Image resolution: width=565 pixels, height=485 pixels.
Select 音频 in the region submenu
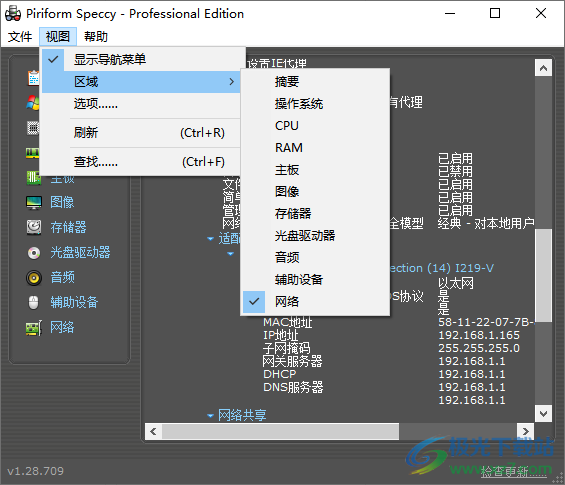315,258
